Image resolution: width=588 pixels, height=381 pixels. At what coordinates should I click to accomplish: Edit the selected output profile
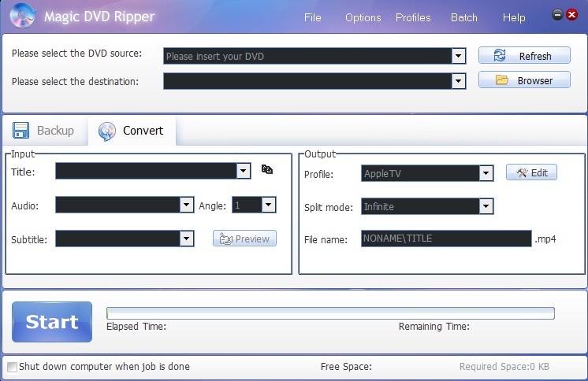pyautogui.click(x=531, y=172)
